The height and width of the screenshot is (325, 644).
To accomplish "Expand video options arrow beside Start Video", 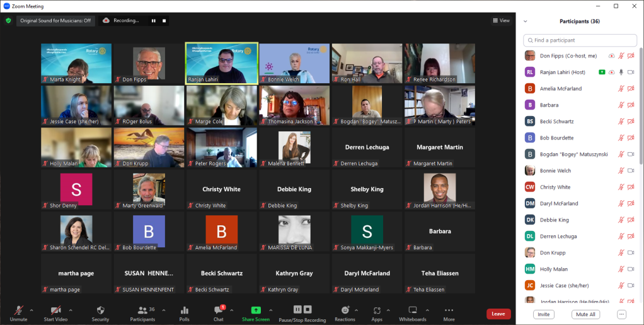I will click(71, 310).
